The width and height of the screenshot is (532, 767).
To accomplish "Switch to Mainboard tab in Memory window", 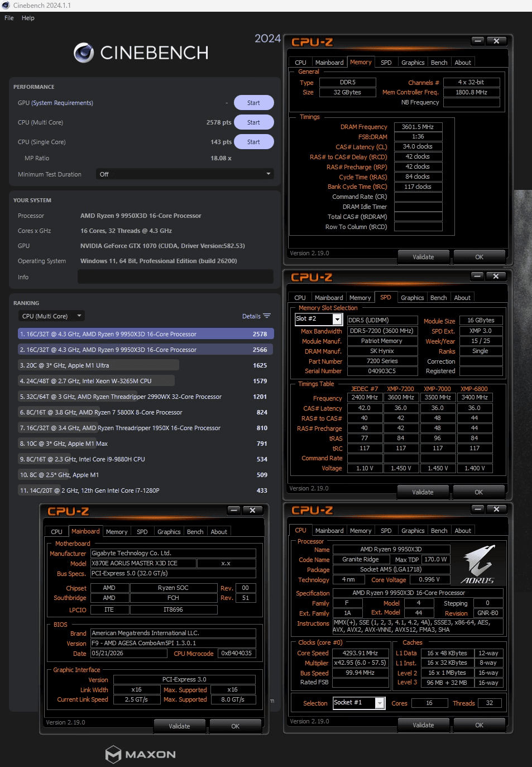I will (x=329, y=63).
